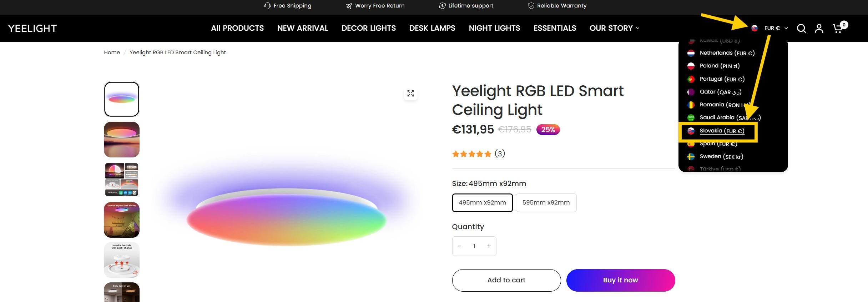Expand product image to fullscreen
868x302 pixels.
pos(410,94)
